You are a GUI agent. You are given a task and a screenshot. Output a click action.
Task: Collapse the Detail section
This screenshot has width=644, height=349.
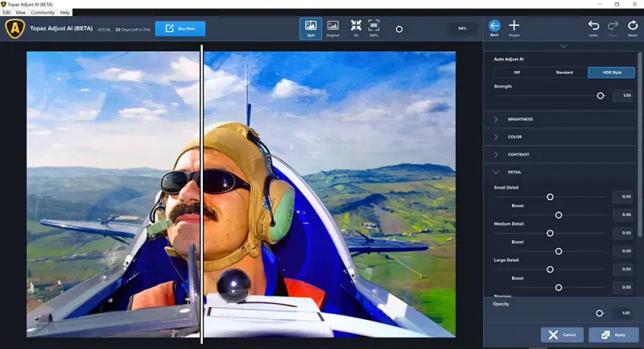tap(514, 172)
